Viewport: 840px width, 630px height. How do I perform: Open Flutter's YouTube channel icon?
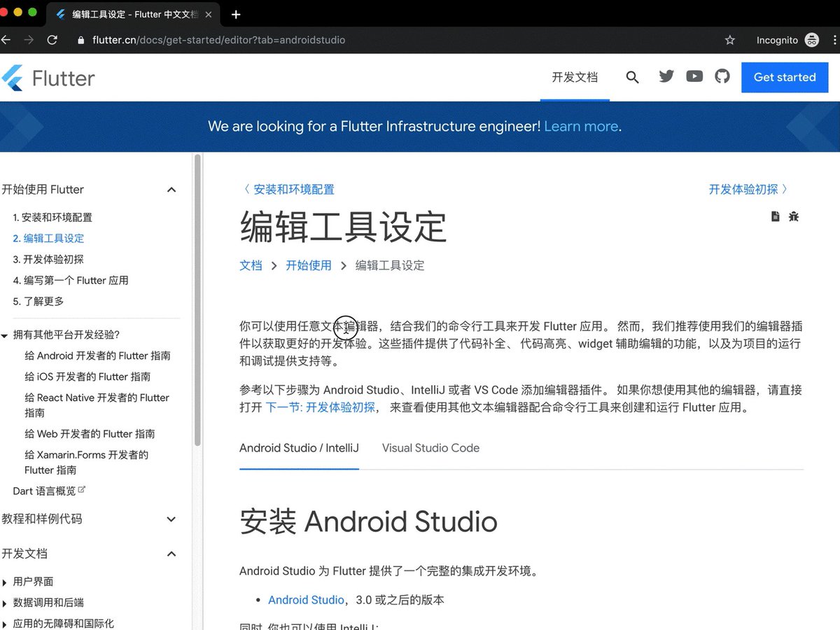coord(694,76)
